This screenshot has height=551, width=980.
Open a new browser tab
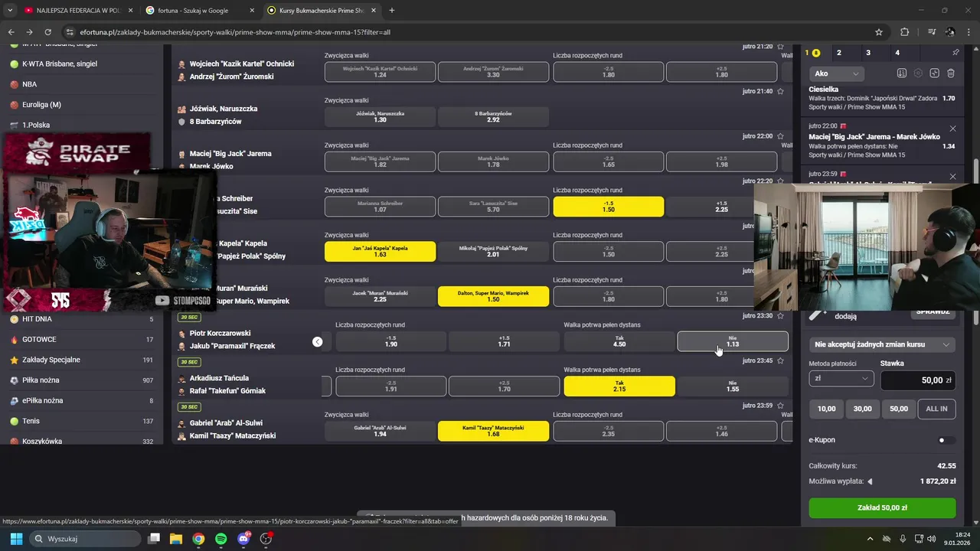[392, 11]
